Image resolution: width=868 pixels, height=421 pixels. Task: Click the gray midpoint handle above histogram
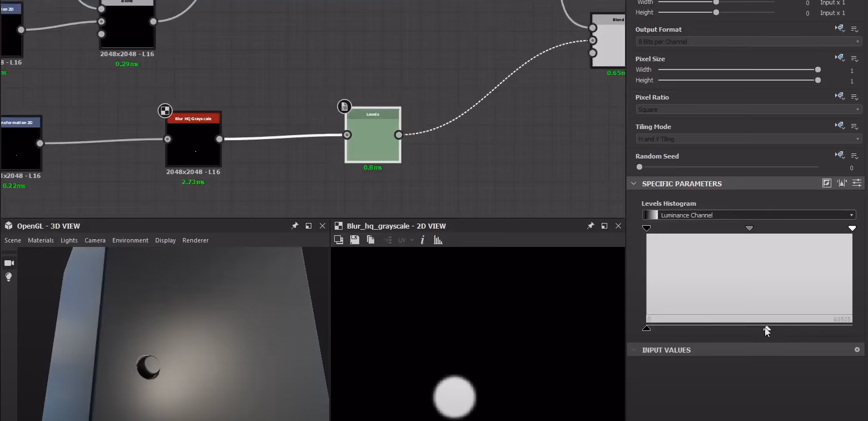[749, 228]
